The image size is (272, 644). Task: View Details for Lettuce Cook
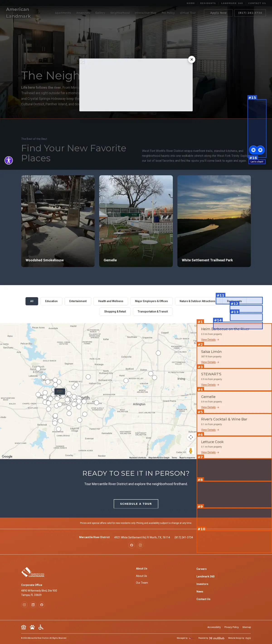(210, 452)
